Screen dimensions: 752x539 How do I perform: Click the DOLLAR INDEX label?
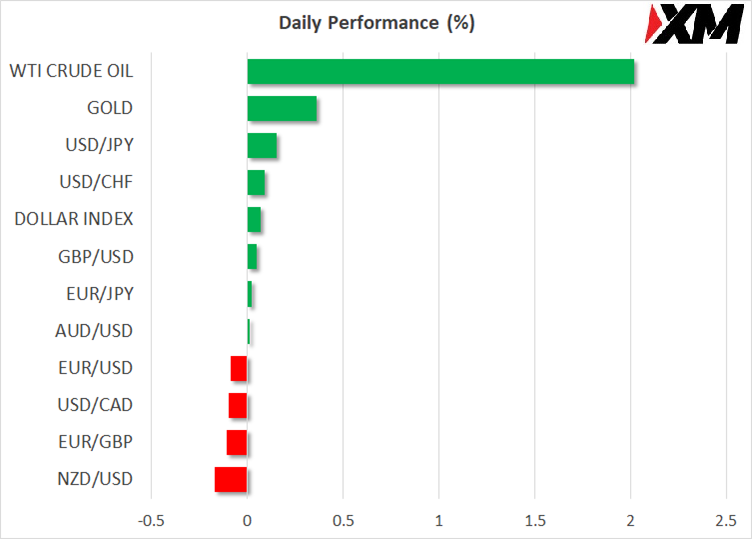point(74,219)
